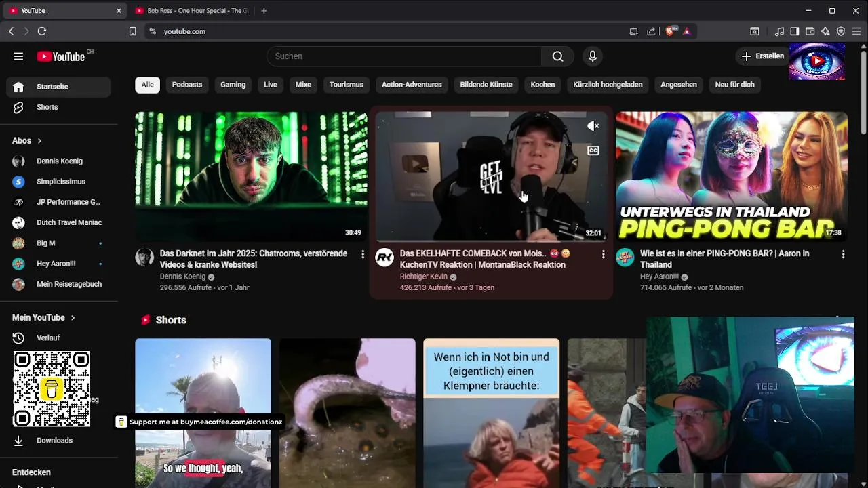This screenshot has width=868, height=488.
Task: Open Leo AI sparkle icon
Action: tap(825, 31)
